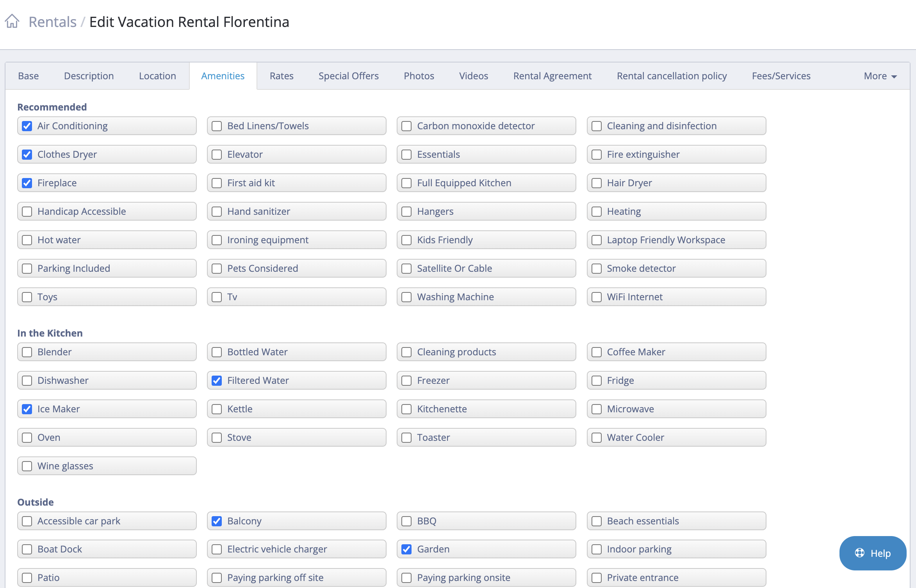Check Coffee Maker in kitchen
Image resolution: width=916 pixels, height=588 pixels.
click(597, 352)
